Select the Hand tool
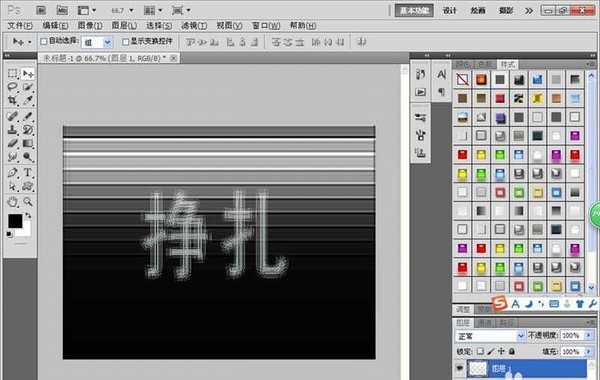The width and height of the screenshot is (600, 380). (x=13, y=202)
